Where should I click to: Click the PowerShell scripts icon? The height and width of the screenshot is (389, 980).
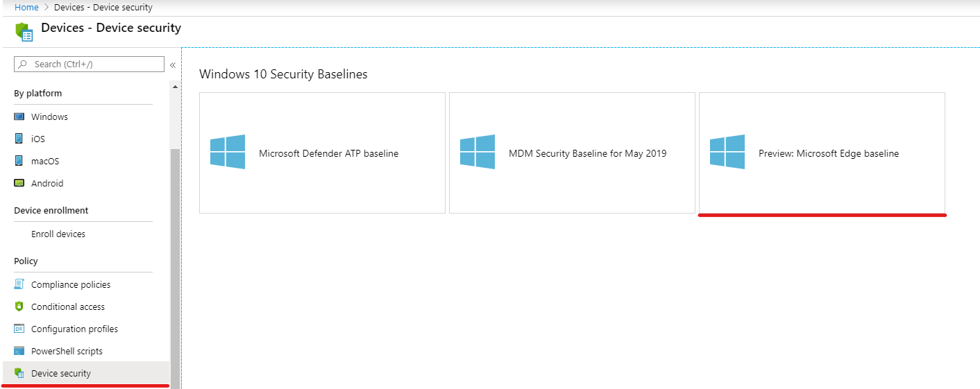(19, 351)
